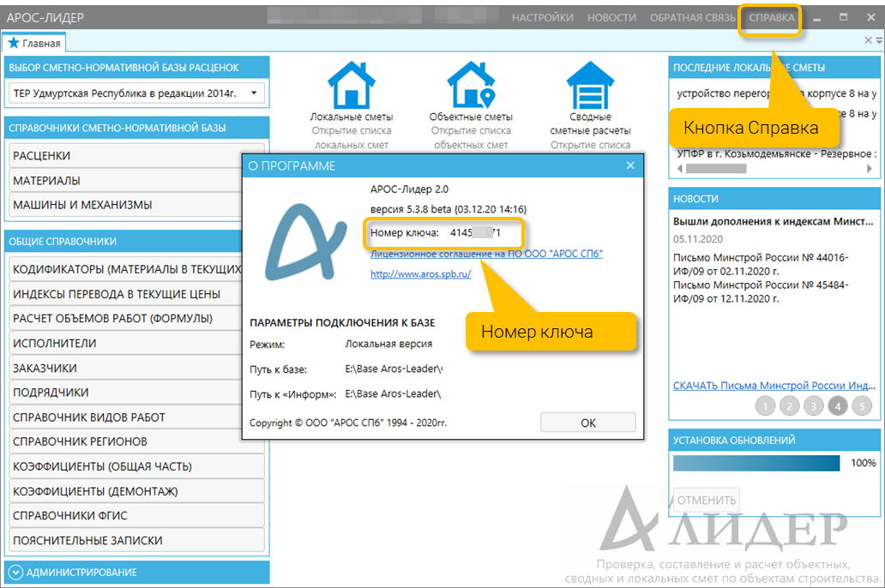Screen dimensions: 885x588
Task: Expand АДМИНИСТРИРОВАНИЕ section chevron
Action: (x=16, y=573)
